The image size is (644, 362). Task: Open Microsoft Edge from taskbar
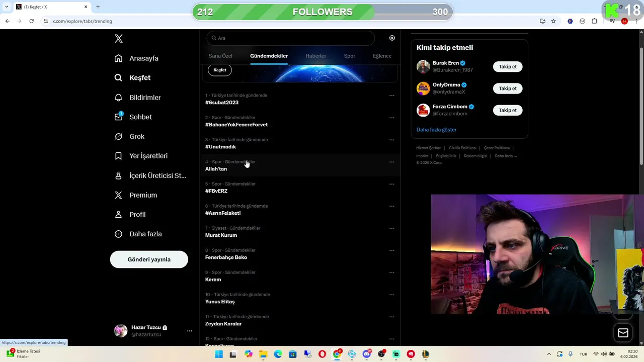(x=278, y=354)
